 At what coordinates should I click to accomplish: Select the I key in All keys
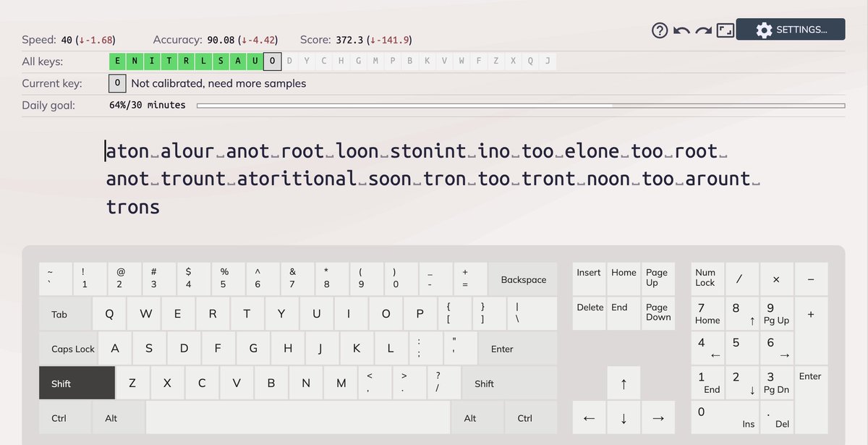pyautogui.click(x=151, y=62)
